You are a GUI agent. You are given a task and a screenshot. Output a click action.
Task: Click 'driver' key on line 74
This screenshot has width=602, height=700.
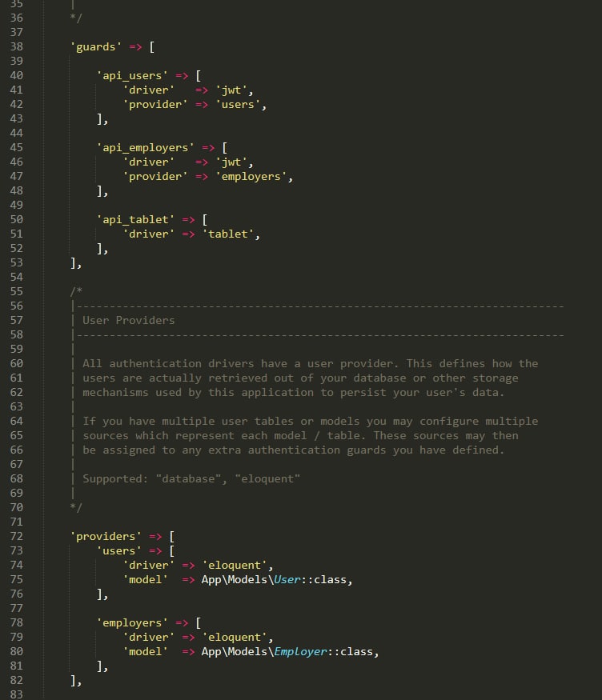point(149,565)
